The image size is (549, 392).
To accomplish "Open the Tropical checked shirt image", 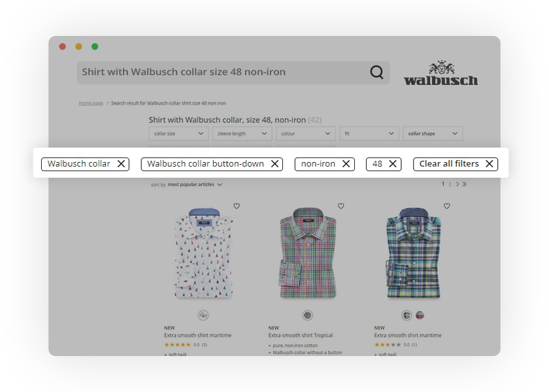I will (308, 253).
